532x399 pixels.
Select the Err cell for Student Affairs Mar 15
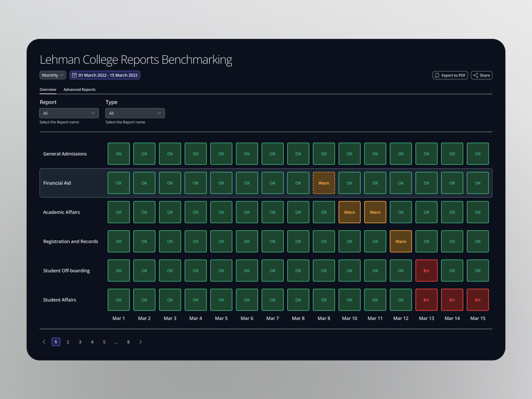478,300
